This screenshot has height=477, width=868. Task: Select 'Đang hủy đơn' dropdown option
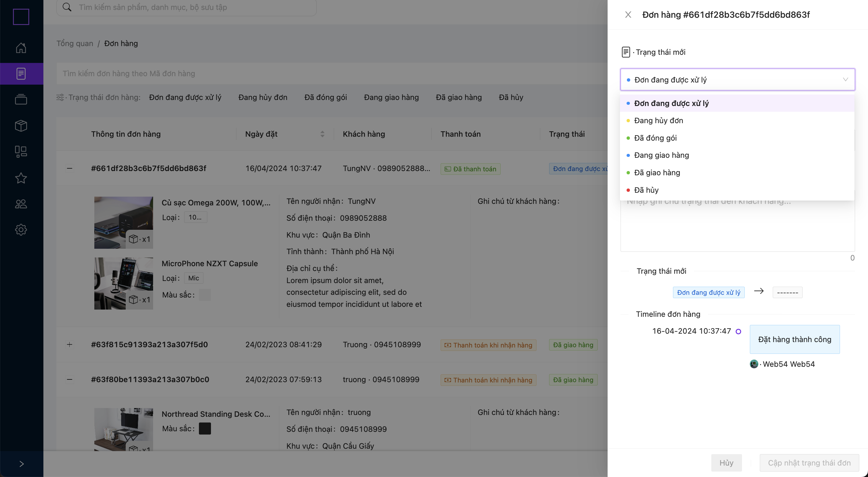659,120
